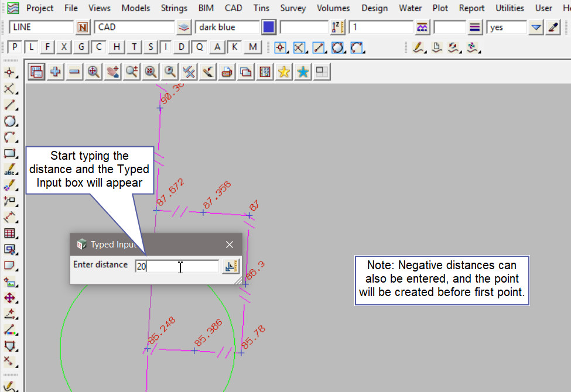
Task: Open the Survey menu
Action: (293, 8)
